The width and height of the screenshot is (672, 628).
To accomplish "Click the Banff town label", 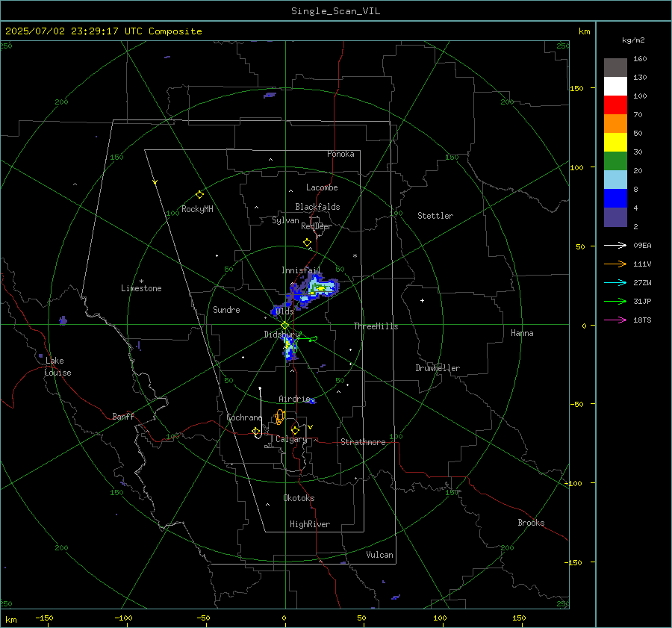I will 123,417.
